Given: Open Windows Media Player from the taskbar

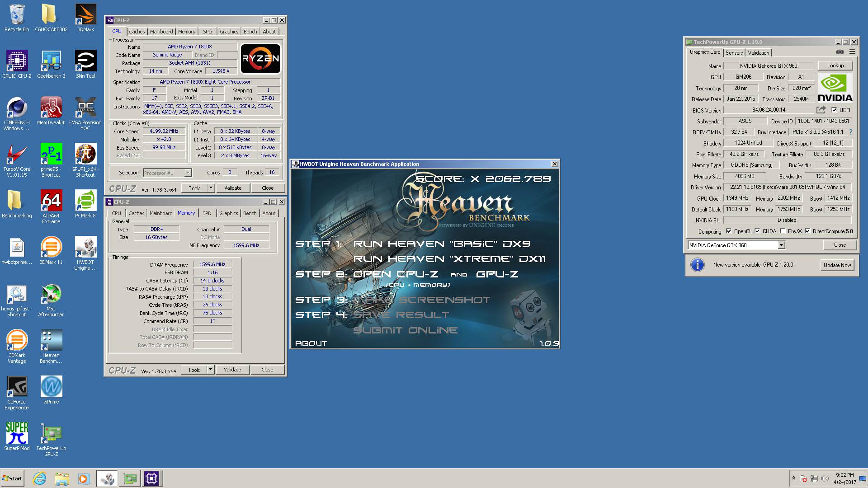Looking at the screenshot, I should (84, 479).
